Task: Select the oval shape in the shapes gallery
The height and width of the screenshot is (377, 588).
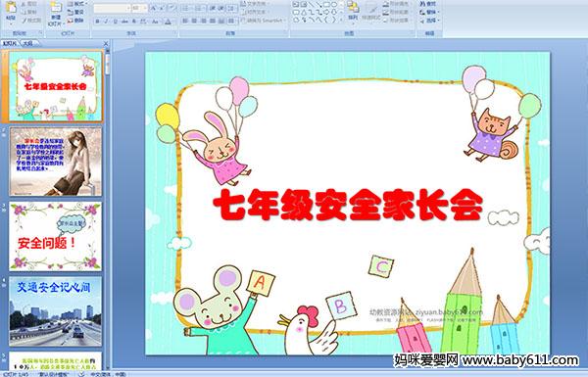Action: [334, 5]
